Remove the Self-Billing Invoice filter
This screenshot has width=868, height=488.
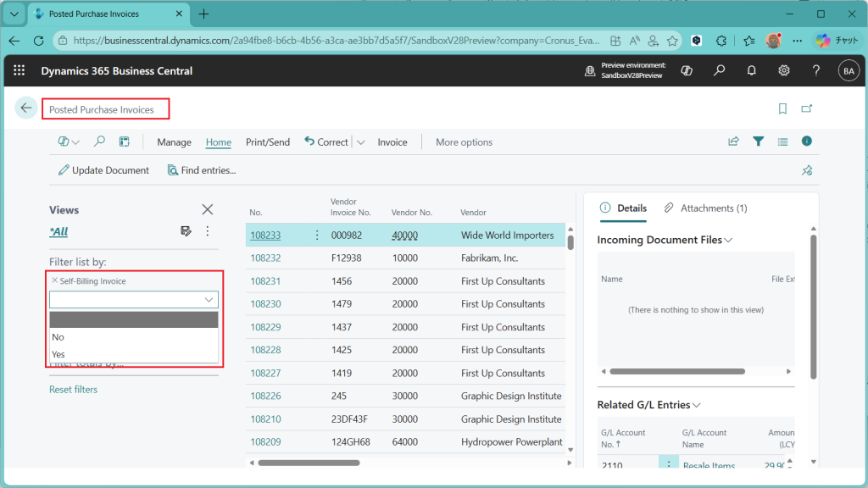tap(55, 280)
